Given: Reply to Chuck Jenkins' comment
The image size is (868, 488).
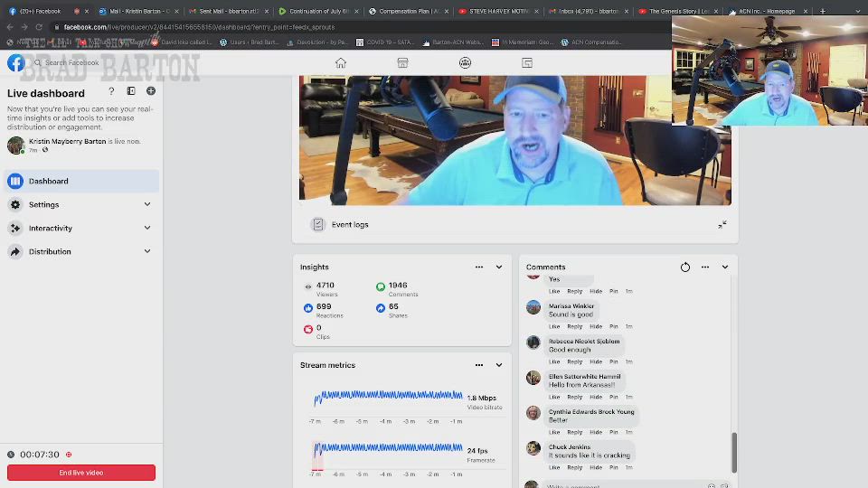Looking at the screenshot, I should tap(574, 467).
